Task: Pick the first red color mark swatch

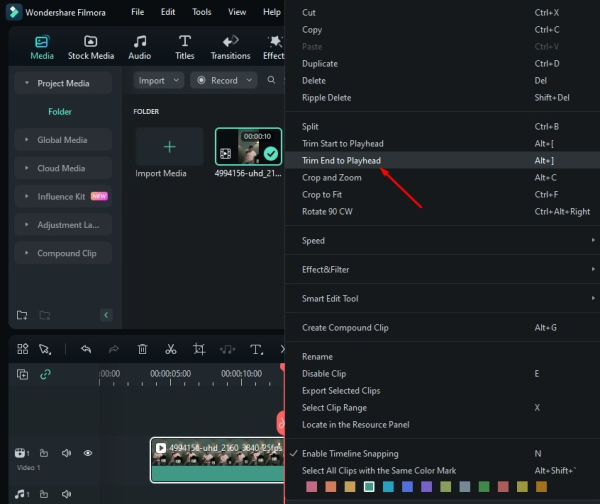Action: point(311,487)
